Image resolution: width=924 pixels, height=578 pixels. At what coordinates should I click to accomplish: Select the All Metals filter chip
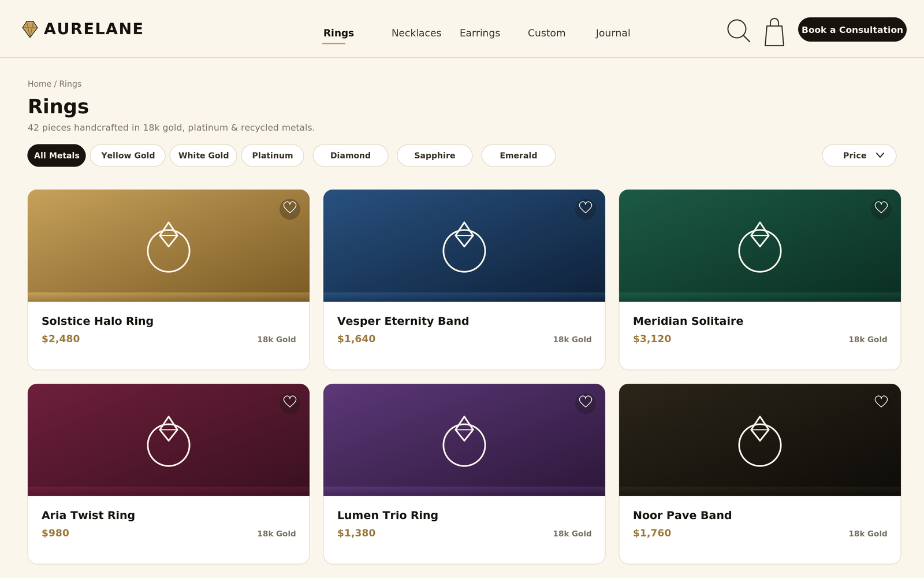57,155
